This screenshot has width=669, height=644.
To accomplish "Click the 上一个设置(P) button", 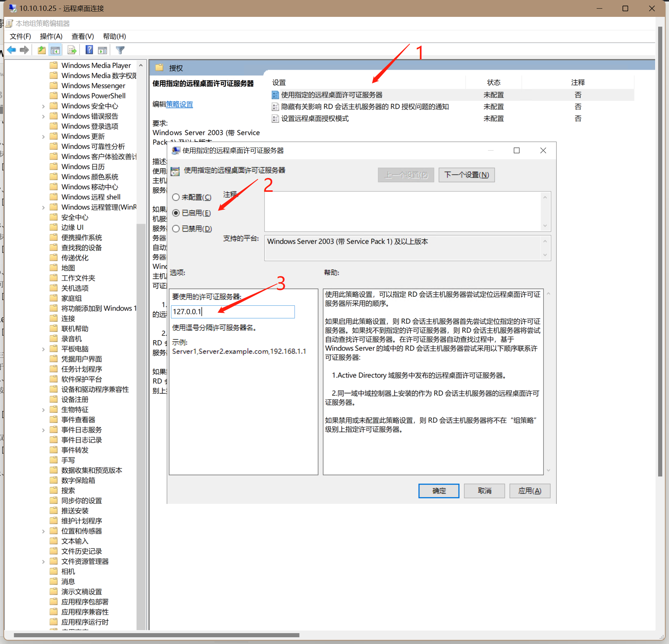I will (x=406, y=175).
